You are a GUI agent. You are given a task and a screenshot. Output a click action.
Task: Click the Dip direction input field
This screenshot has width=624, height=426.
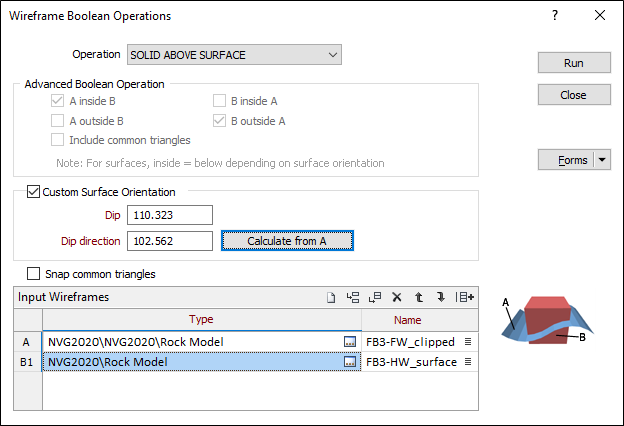point(170,241)
